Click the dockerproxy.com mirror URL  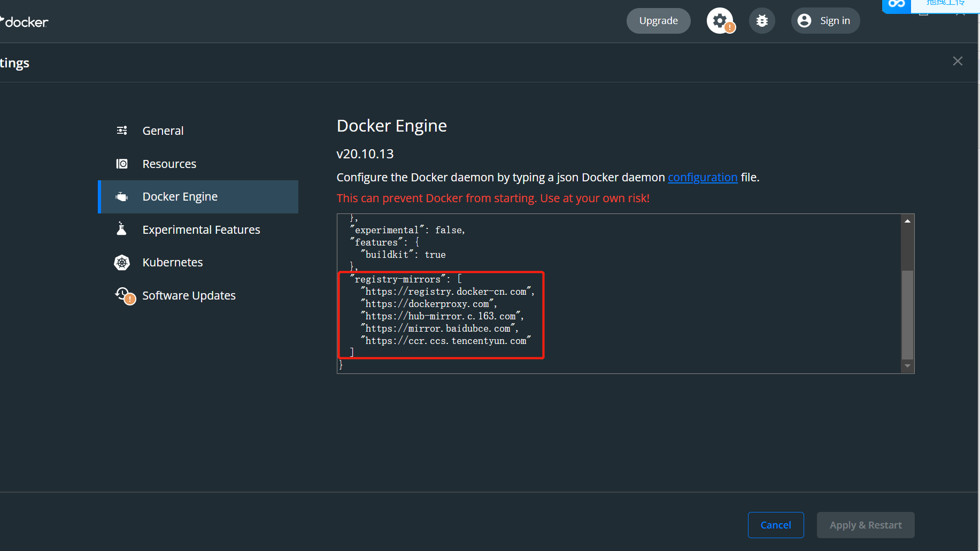click(x=429, y=304)
